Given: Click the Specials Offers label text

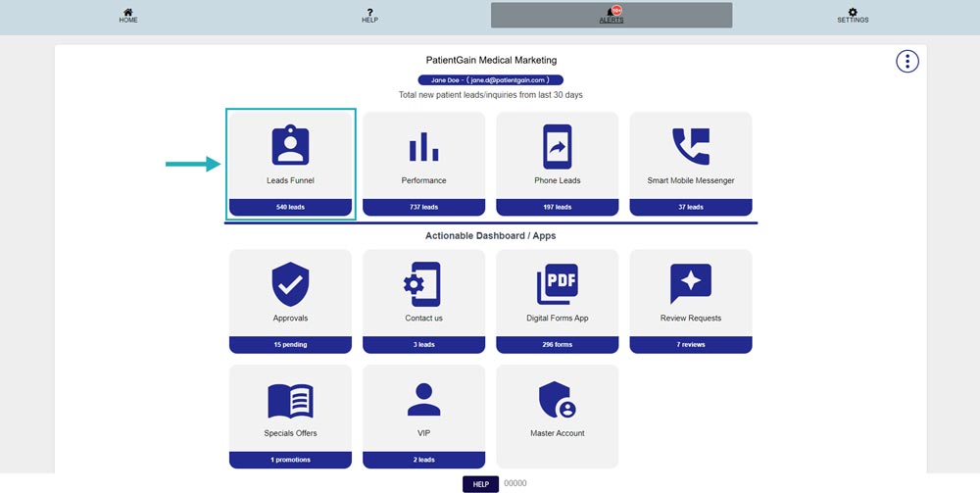Looking at the screenshot, I should tap(290, 433).
